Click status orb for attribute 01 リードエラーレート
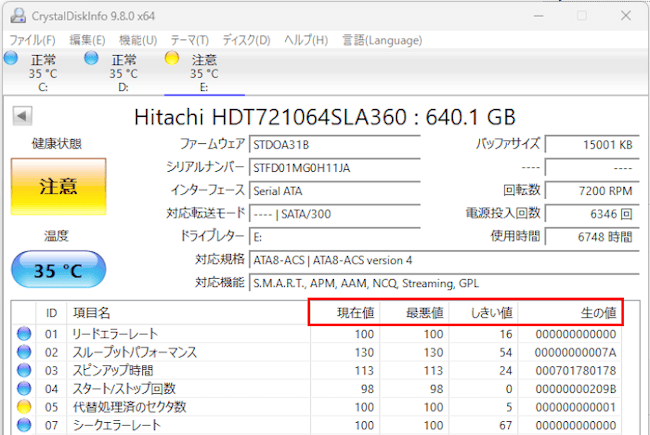This screenshot has height=435, width=650. (x=24, y=334)
